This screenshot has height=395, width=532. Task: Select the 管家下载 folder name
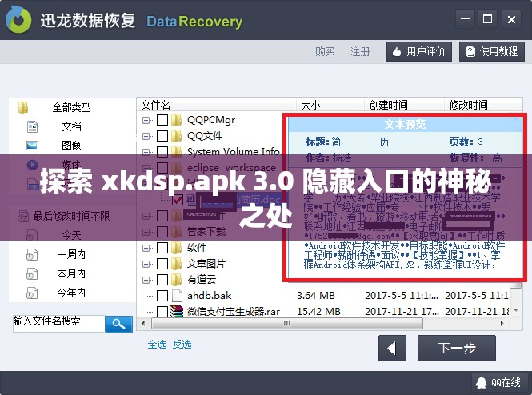tap(206, 232)
